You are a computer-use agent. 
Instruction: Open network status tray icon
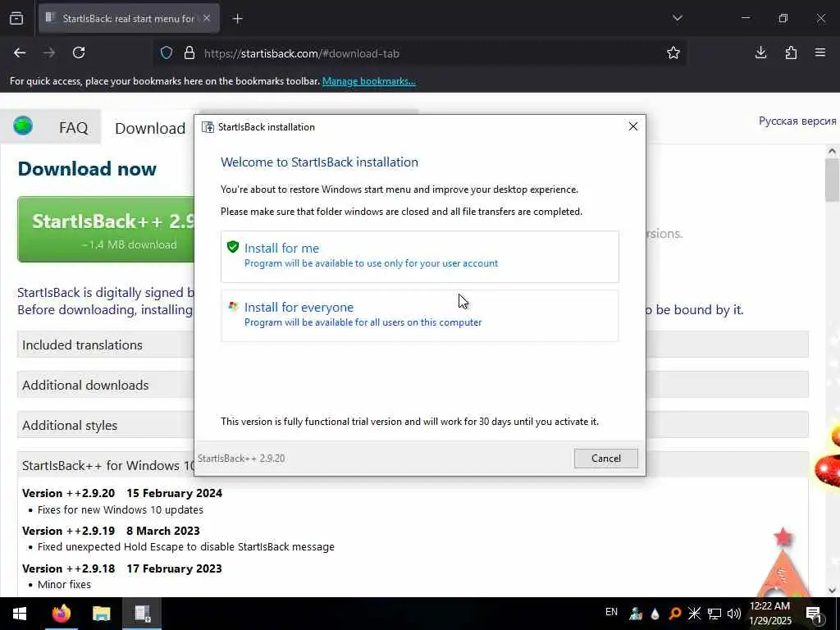tap(714, 614)
